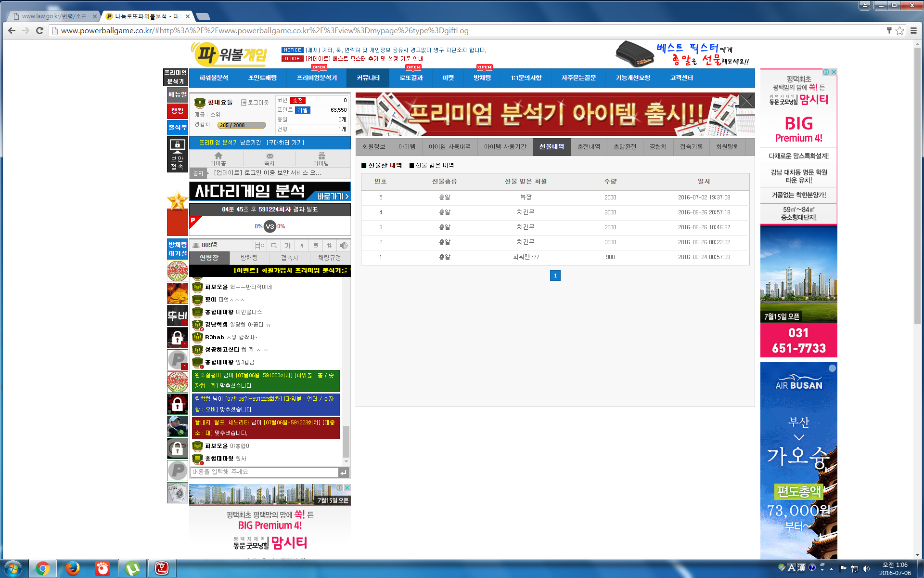Viewport: 924px width, 578px height.
Task: Click pagination page 1 button
Action: 555,276
